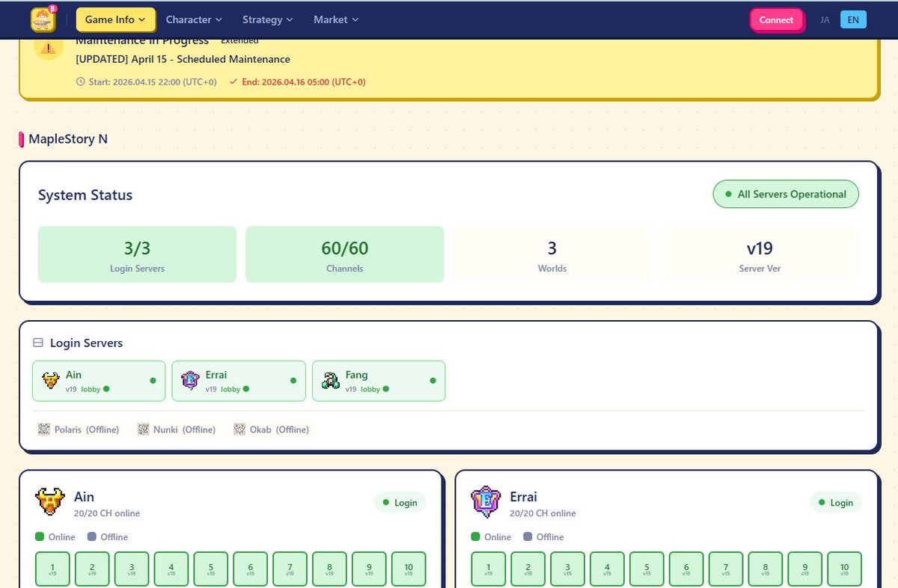
Task: Click the Polaris offline server icon
Action: click(44, 429)
